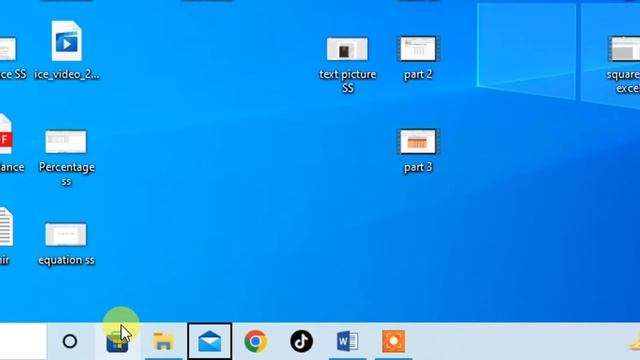Click the 'equation ss' file label
This screenshot has height=360, width=640.
[67, 260]
